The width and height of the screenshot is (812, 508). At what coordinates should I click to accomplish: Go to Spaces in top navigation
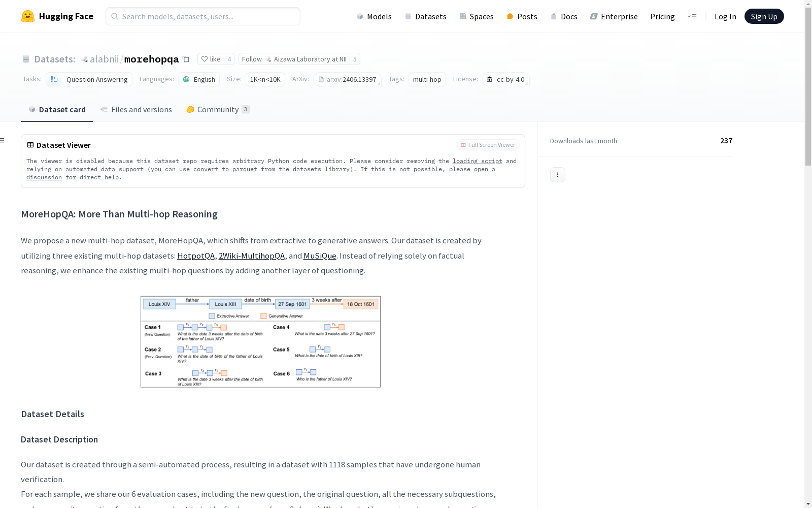(x=477, y=16)
